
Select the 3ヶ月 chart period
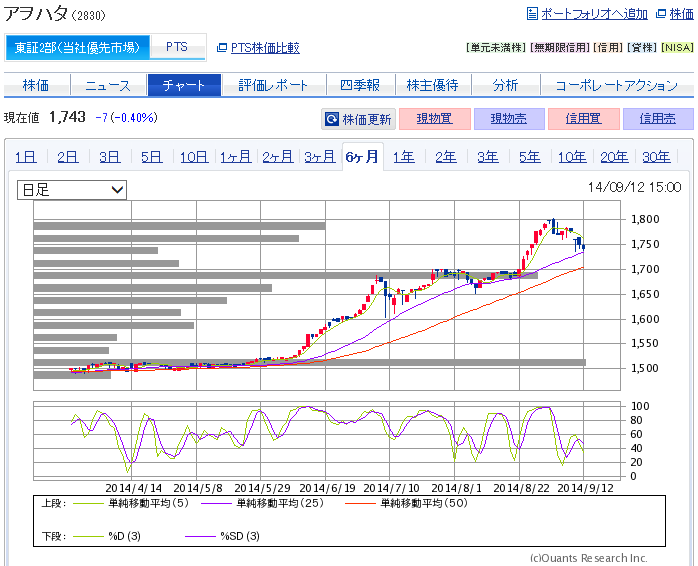320,157
